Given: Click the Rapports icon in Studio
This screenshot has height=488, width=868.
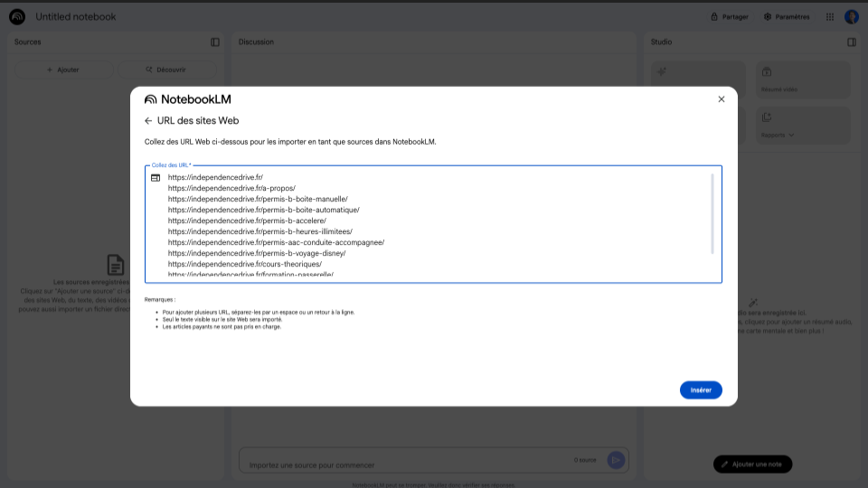Looking at the screenshot, I should click(766, 117).
